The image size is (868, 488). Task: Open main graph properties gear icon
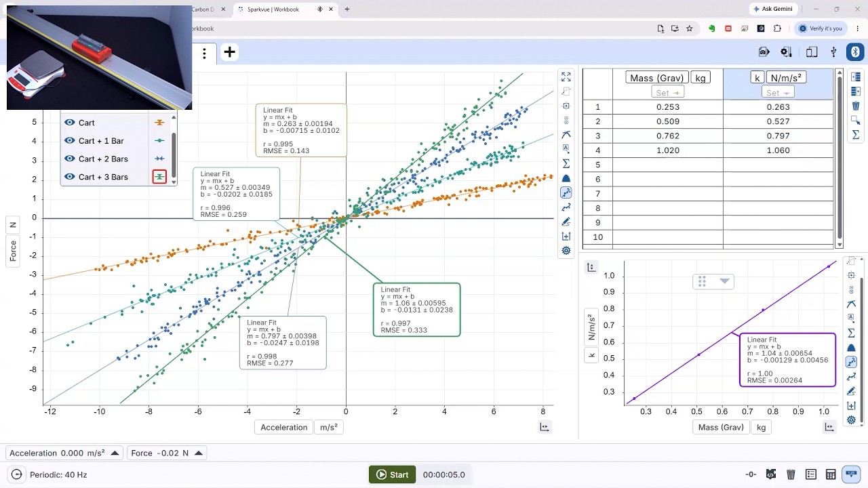[x=566, y=251]
